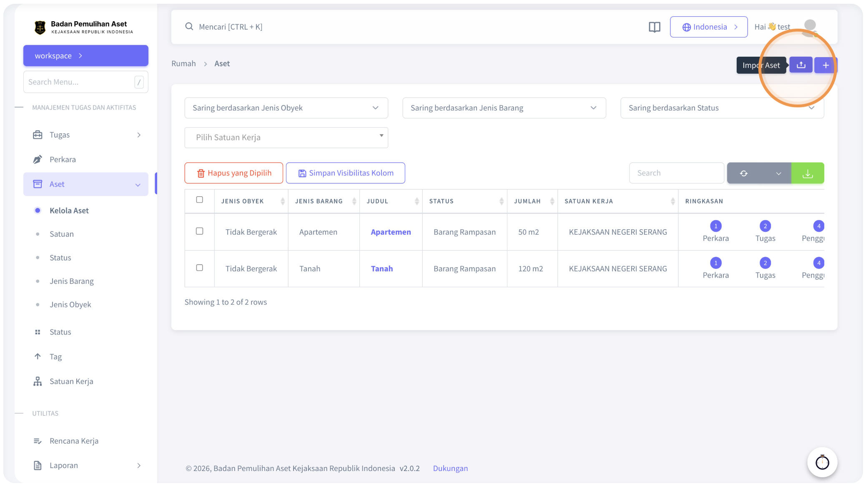Open Saring berdasarkan Jenis Barang dropdown
The image size is (868, 491).
(504, 108)
